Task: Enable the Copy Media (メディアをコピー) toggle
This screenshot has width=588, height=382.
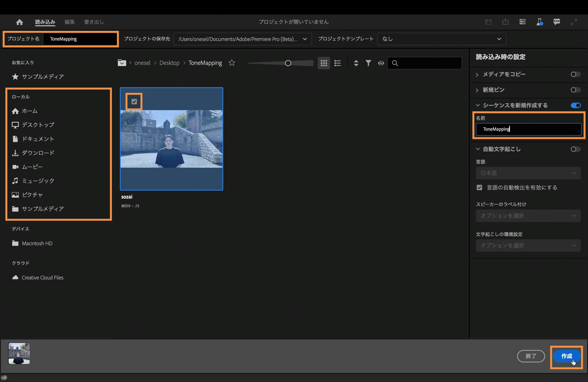Action: click(x=575, y=75)
